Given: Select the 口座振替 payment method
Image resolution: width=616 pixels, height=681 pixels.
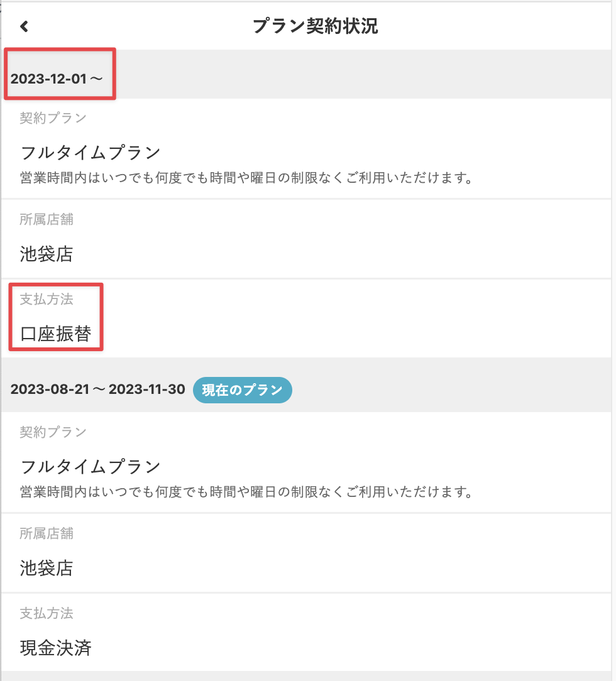Looking at the screenshot, I should point(56,334).
